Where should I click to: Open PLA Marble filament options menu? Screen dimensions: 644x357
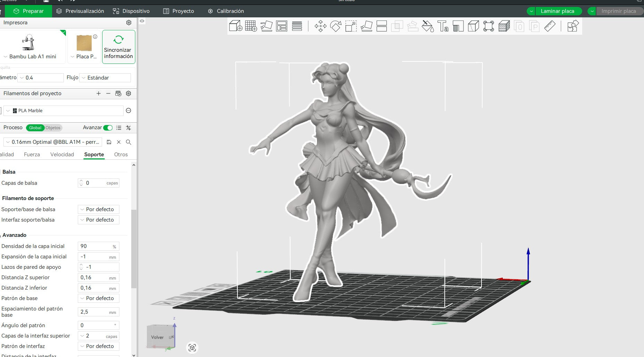[x=128, y=110]
